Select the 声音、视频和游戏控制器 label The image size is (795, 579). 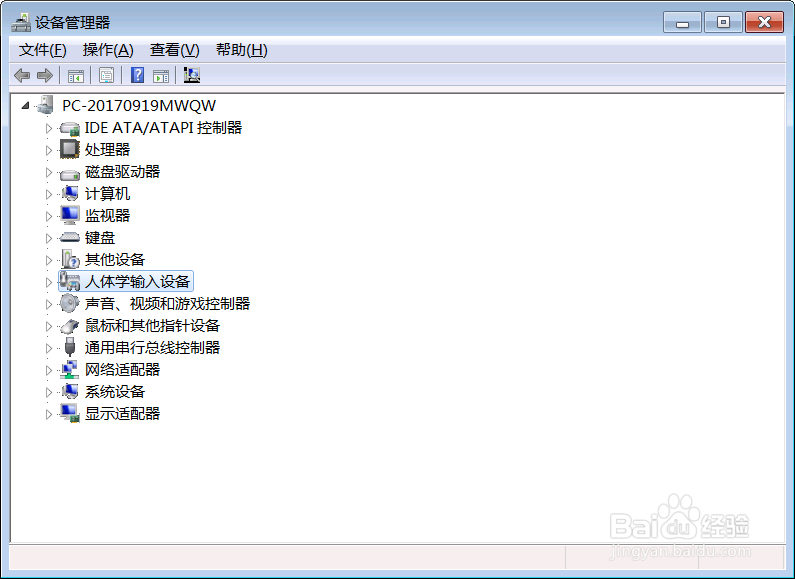point(167,304)
